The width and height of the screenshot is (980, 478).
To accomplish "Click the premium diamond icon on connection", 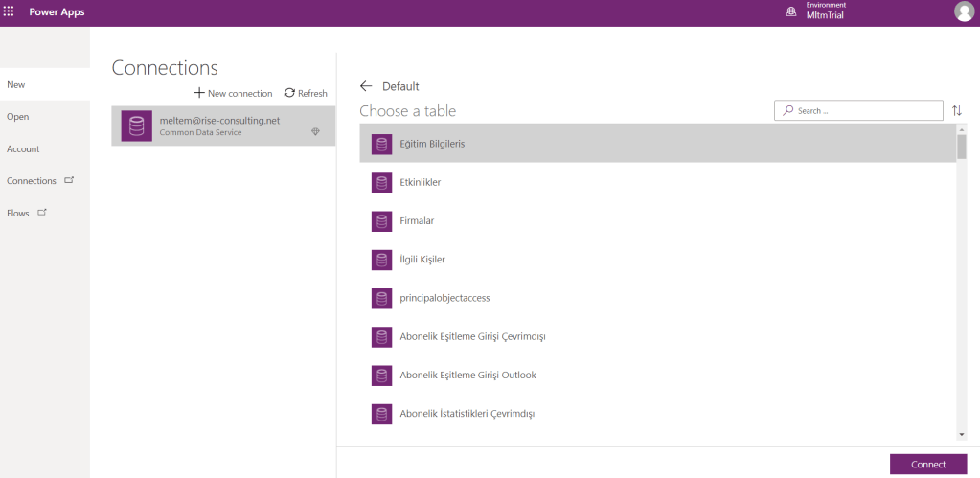I will tap(316, 132).
